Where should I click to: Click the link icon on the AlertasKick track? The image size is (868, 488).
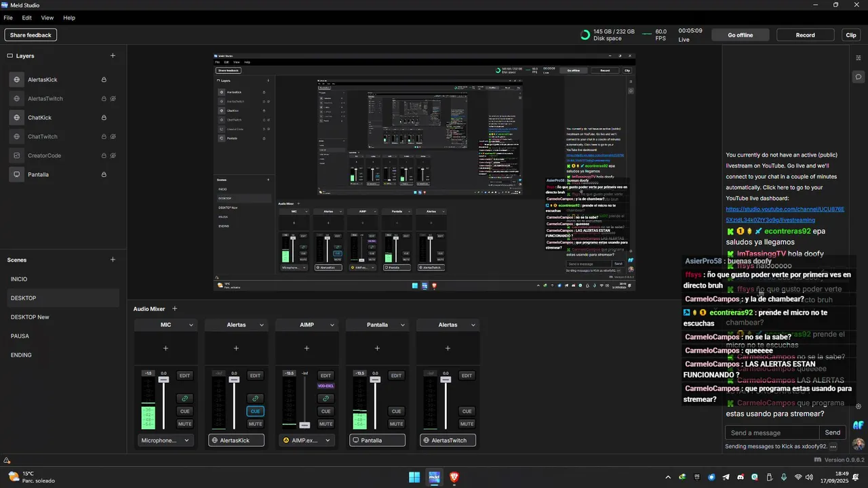coord(255,399)
